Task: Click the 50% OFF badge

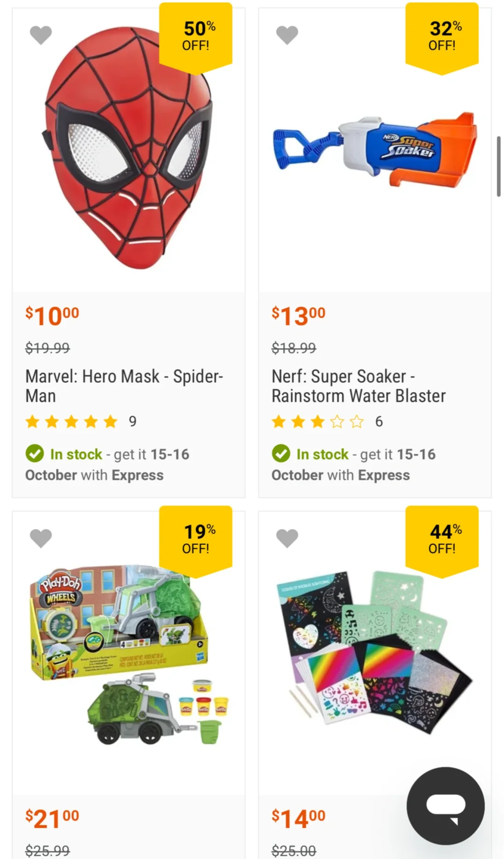Action: (196, 36)
